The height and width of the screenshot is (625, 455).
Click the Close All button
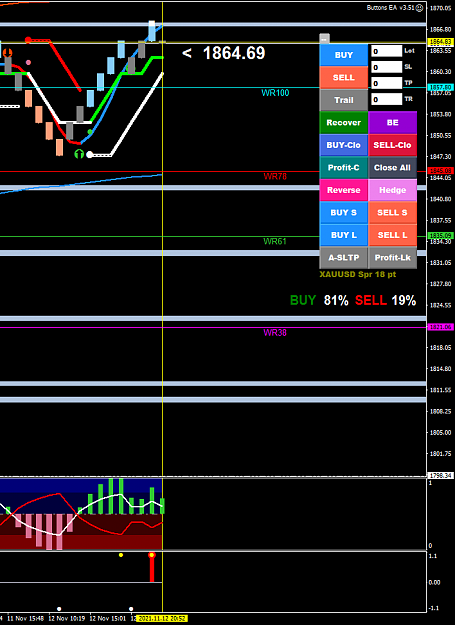392,168
